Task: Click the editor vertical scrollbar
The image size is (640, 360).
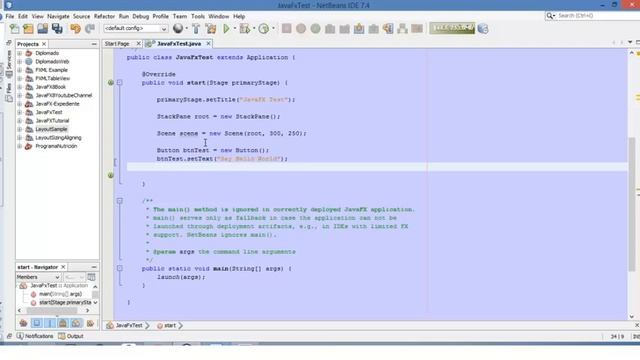Action: [x=632, y=204]
